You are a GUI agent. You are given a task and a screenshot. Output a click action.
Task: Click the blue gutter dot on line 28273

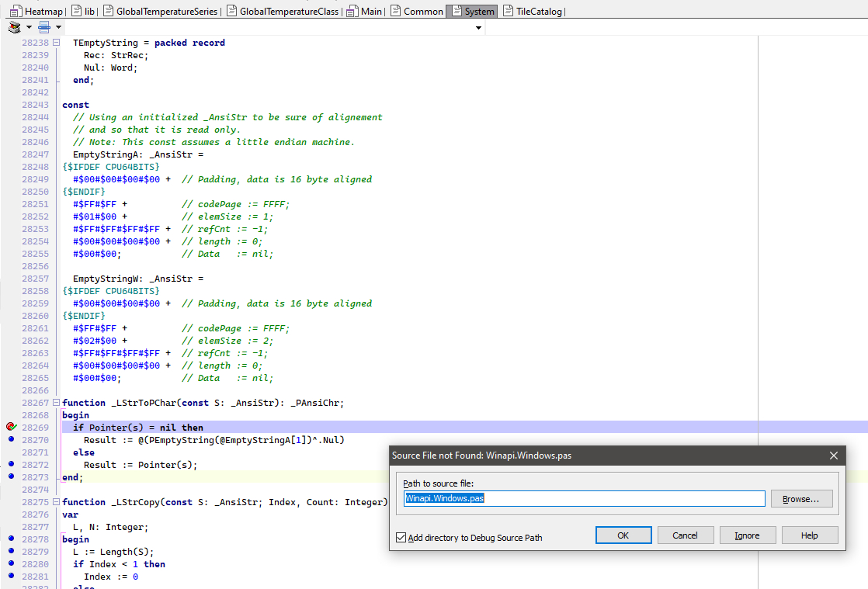(x=11, y=476)
